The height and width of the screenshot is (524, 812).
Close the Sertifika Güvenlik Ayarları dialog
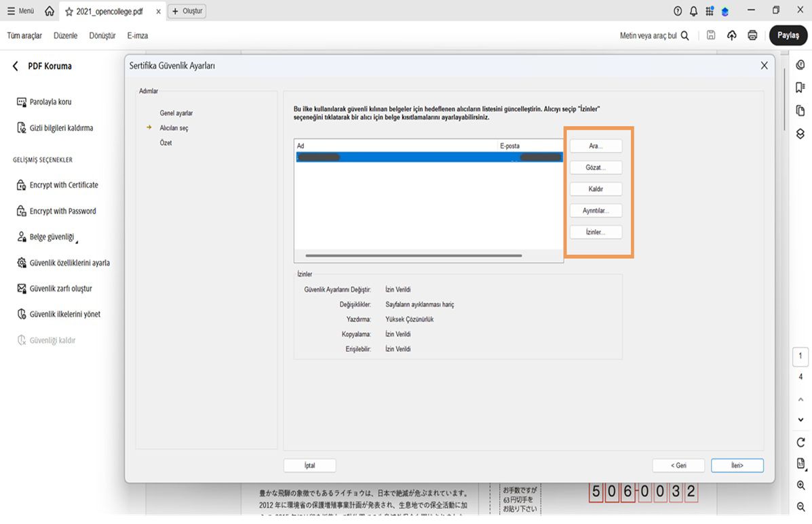click(x=764, y=66)
